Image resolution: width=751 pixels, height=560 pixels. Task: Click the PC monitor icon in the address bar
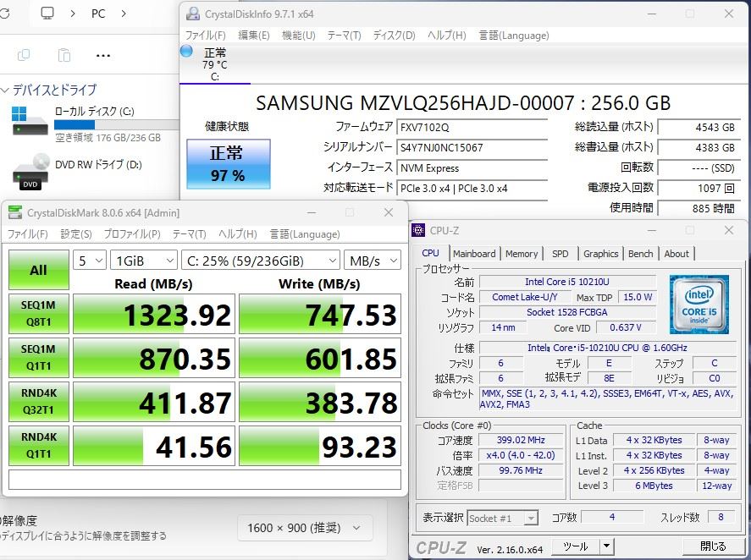(47, 14)
